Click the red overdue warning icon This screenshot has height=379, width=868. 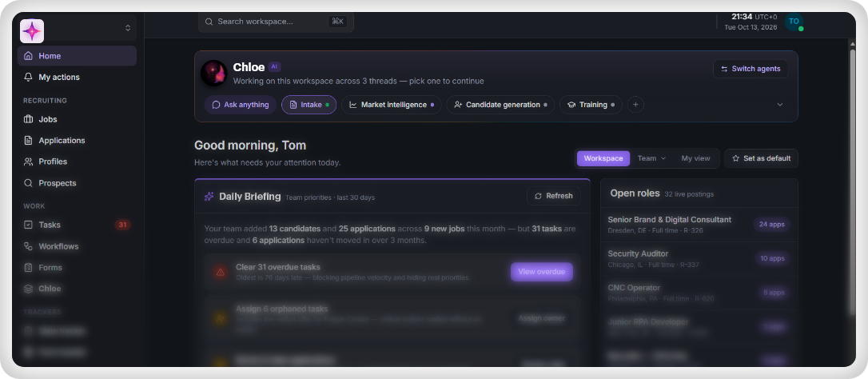coord(221,272)
